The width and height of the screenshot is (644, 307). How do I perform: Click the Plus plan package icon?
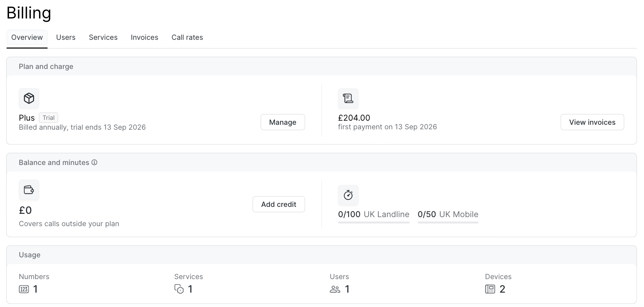(x=29, y=98)
